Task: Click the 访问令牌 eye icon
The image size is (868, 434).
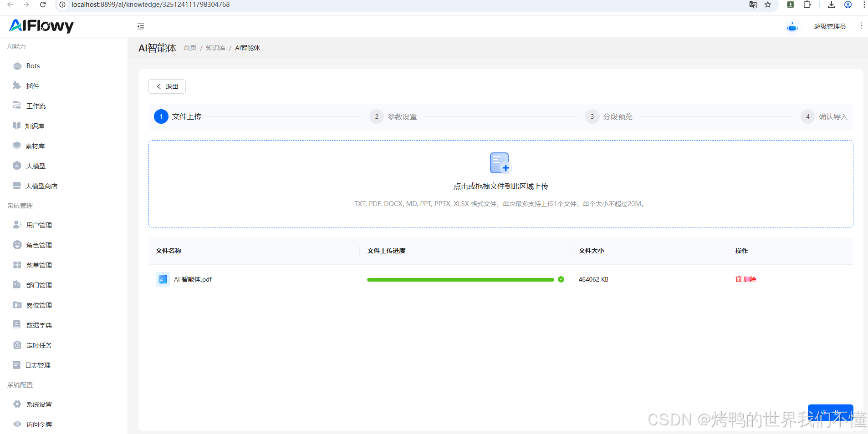Action: pyautogui.click(x=17, y=424)
